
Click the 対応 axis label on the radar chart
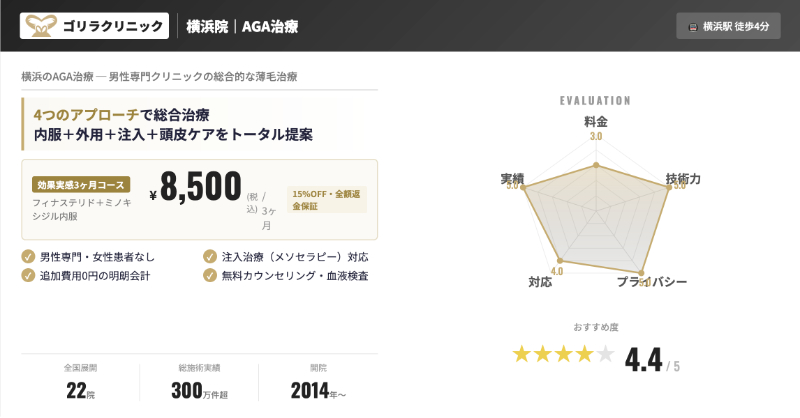coord(540,283)
